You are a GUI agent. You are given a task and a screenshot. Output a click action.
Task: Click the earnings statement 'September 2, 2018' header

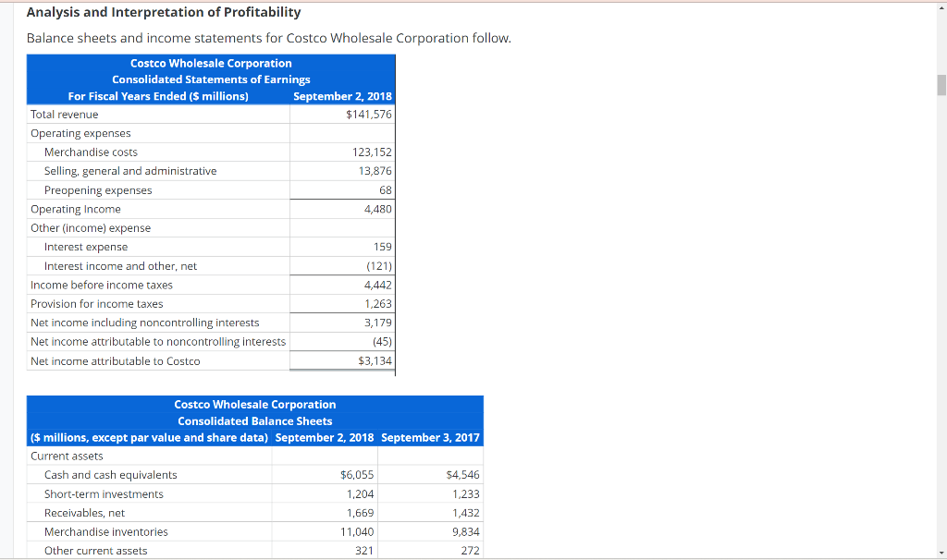tap(342, 96)
